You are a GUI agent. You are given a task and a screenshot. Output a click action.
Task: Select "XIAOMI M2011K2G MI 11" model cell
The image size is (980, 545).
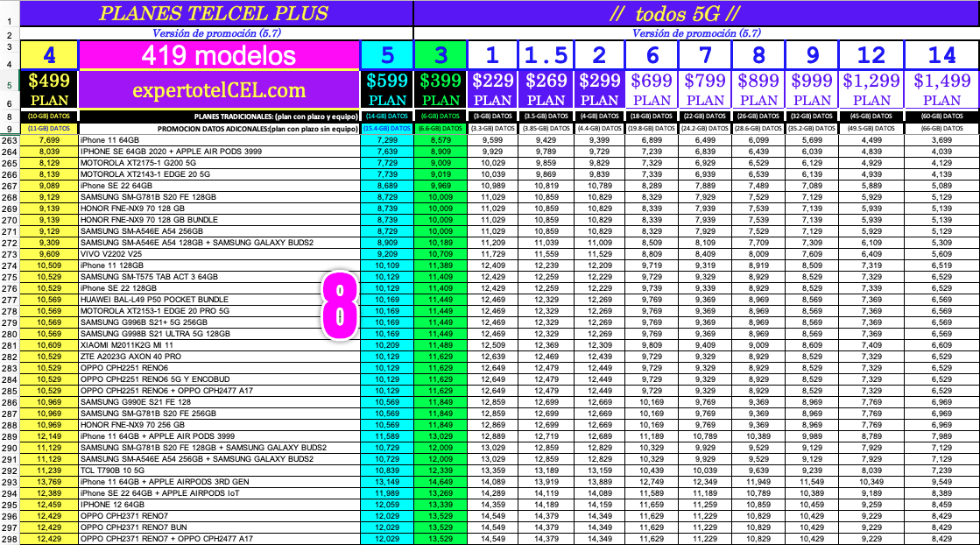pos(219,345)
